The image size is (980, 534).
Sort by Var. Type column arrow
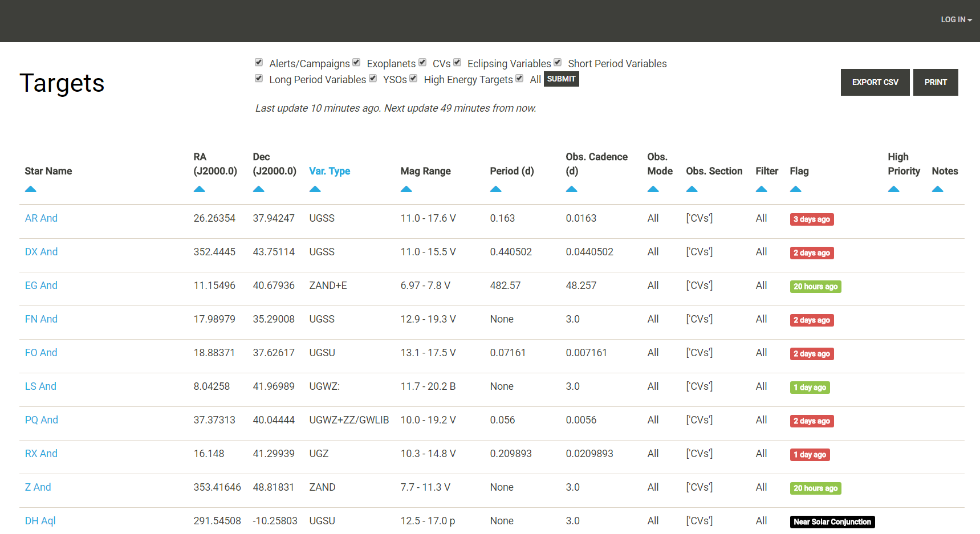[x=315, y=189]
